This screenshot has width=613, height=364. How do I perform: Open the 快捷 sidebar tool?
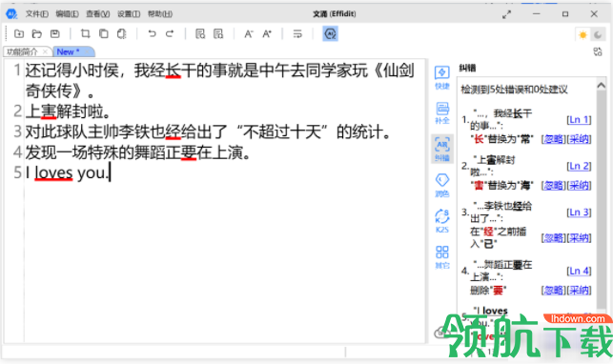coord(442,77)
